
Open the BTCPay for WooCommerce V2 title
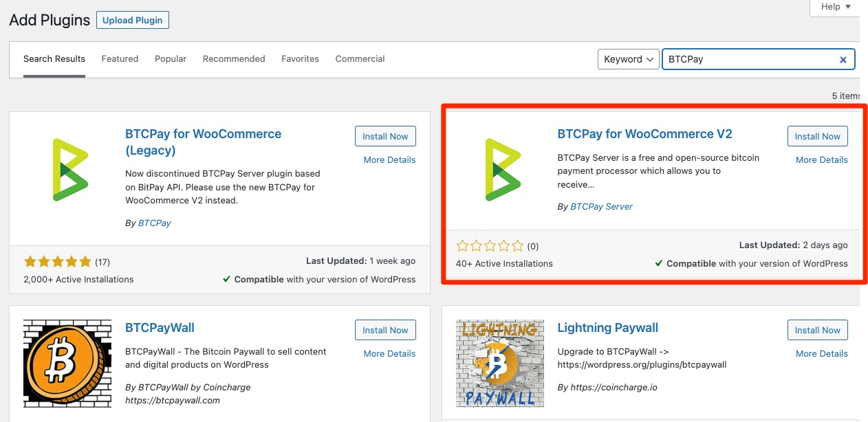pos(645,134)
